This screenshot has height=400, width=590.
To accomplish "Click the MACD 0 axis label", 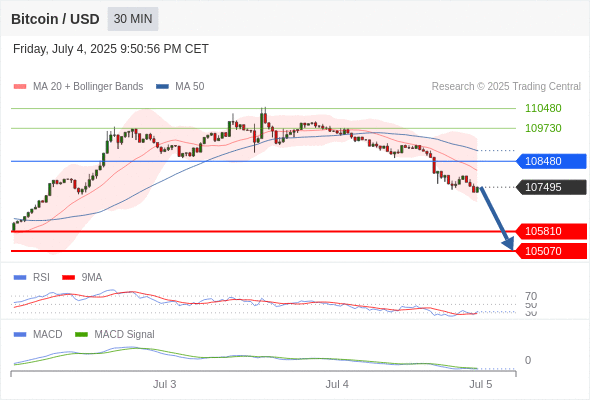I will 528,360.
